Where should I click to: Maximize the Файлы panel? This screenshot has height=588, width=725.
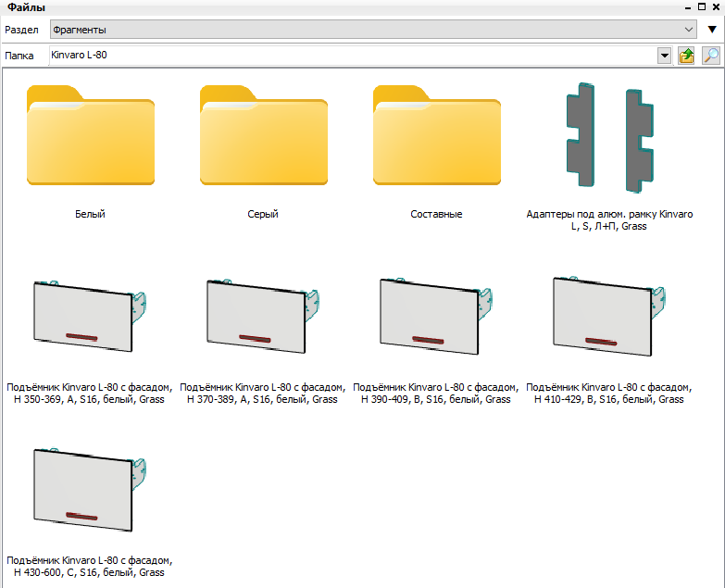point(702,6)
